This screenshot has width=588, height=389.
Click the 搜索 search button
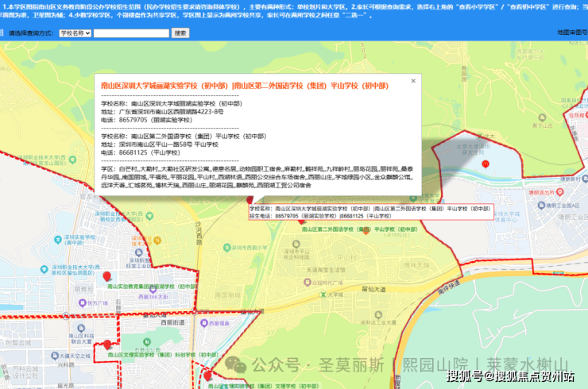coord(180,33)
